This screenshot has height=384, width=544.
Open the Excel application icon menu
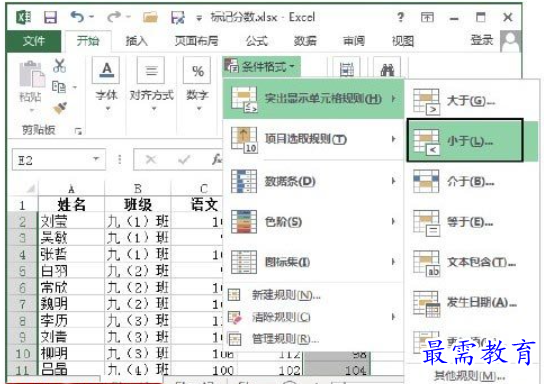pos(24,17)
